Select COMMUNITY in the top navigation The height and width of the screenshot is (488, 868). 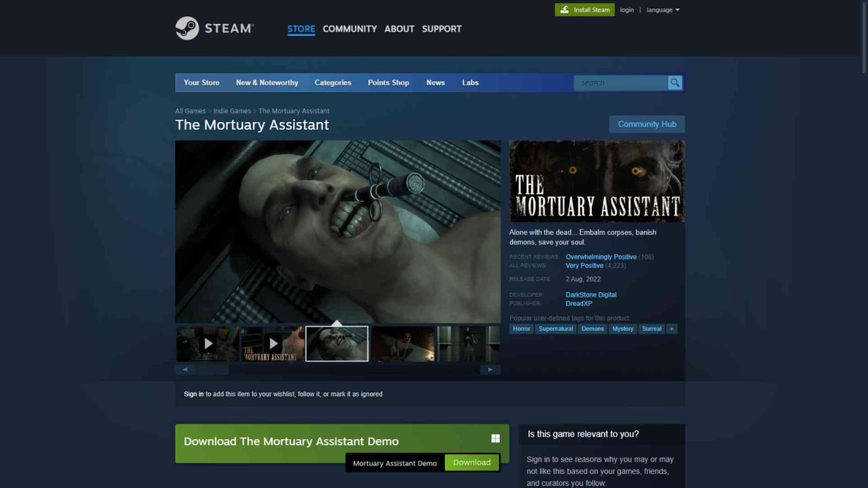(349, 29)
